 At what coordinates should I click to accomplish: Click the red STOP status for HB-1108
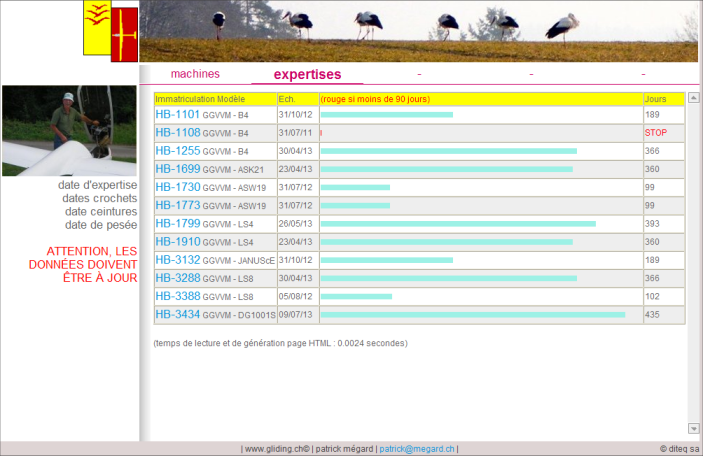(655, 133)
